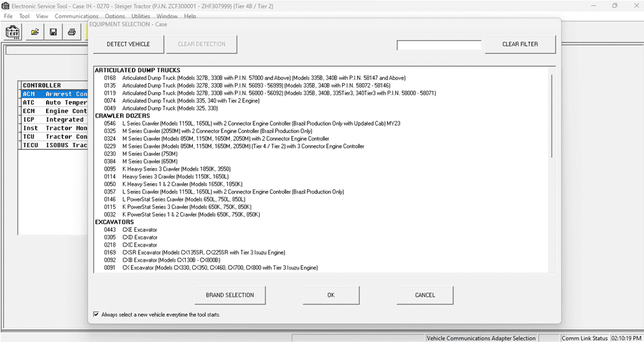Focus the filter text input field
Image resolution: width=644 pixels, height=342 pixels.
[x=439, y=45]
